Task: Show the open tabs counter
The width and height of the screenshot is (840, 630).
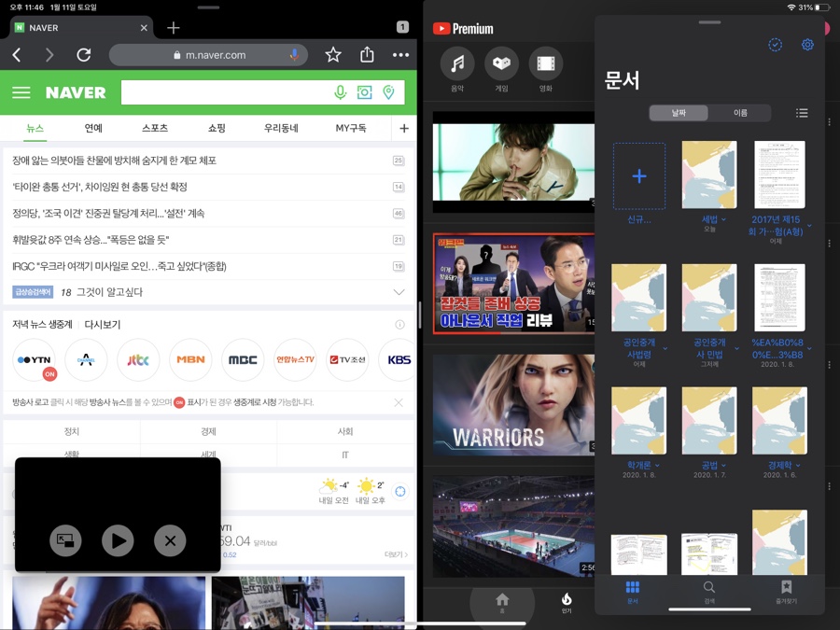Action: (403, 27)
